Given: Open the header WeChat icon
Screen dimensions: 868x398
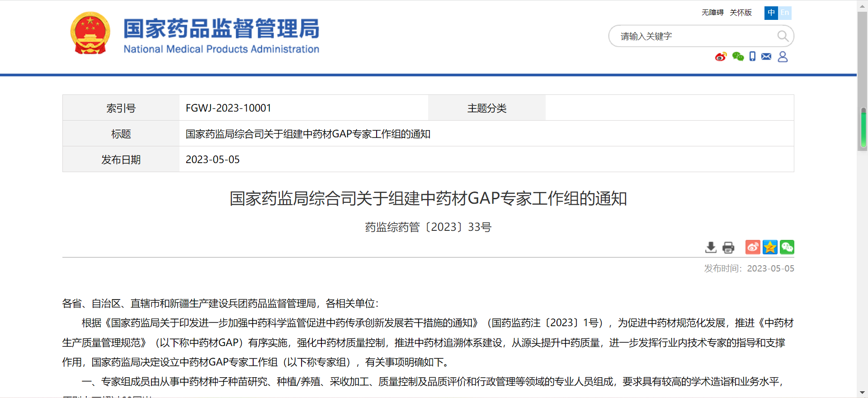Looking at the screenshot, I should point(738,56).
